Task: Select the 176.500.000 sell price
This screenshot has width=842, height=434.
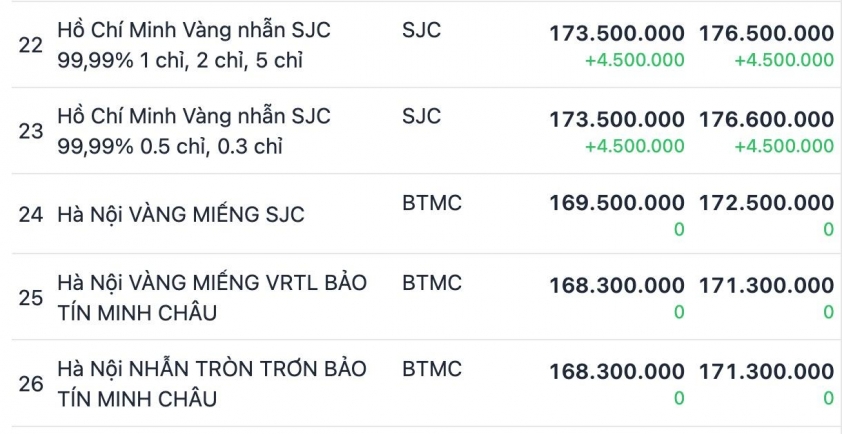Action: 766,33
